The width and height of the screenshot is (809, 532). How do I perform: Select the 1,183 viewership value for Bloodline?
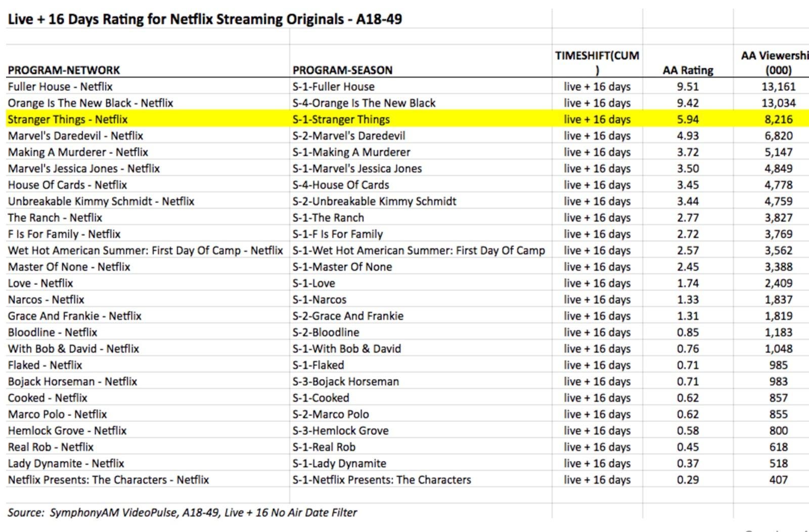click(778, 332)
